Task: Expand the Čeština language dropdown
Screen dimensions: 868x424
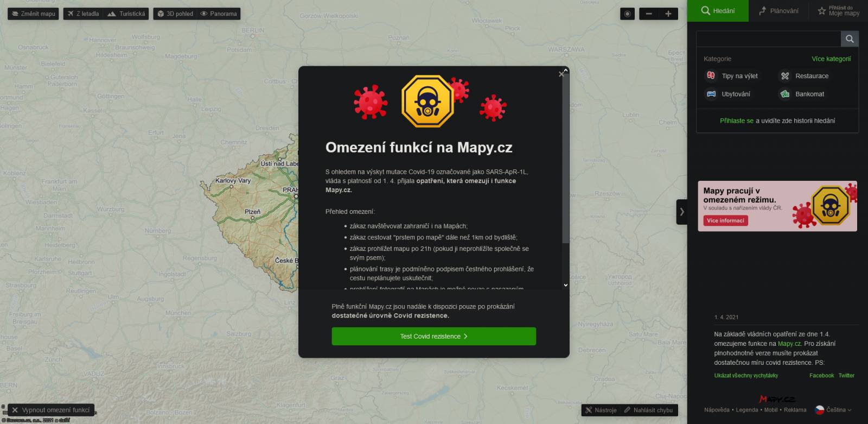Action: coord(839,410)
